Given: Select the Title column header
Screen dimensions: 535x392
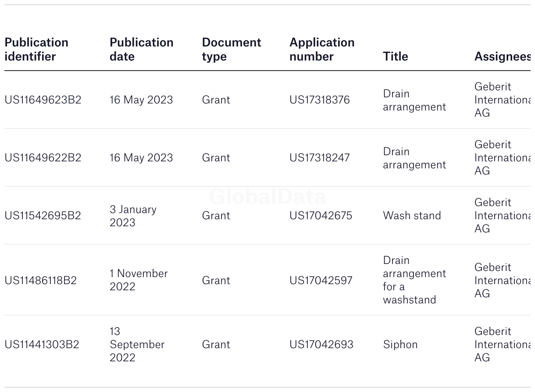Looking at the screenshot, I should click(x=395, y=57).
